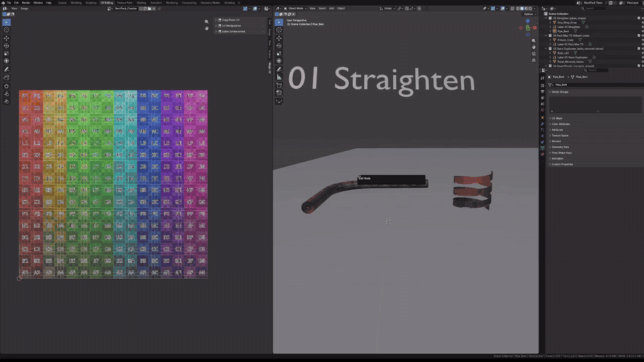Open the Modifiers wrench properties tab
This screenshot has width=644, height=362.
pyautogui.click(x=543, y=123)
